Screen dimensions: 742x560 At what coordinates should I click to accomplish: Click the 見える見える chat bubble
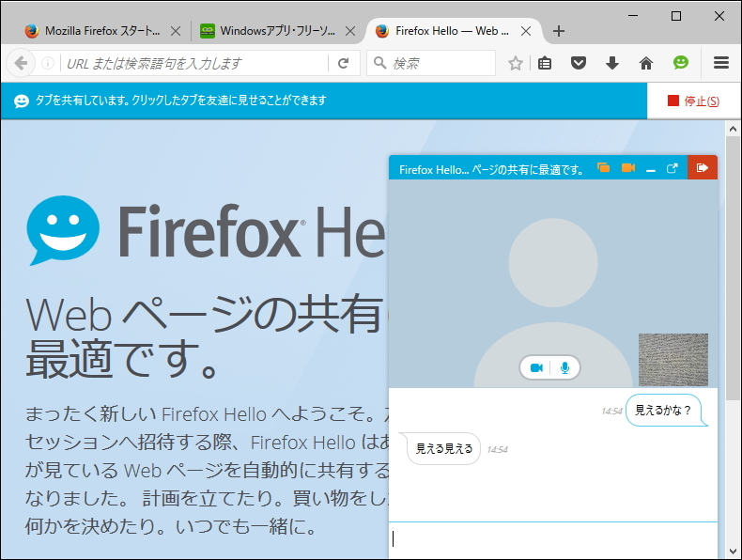[x=441, y=449]
